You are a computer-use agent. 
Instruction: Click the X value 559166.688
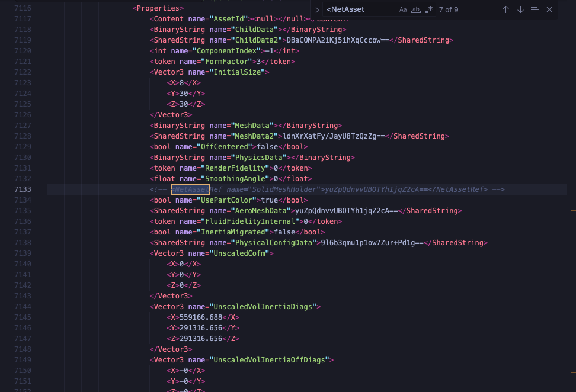201,317
